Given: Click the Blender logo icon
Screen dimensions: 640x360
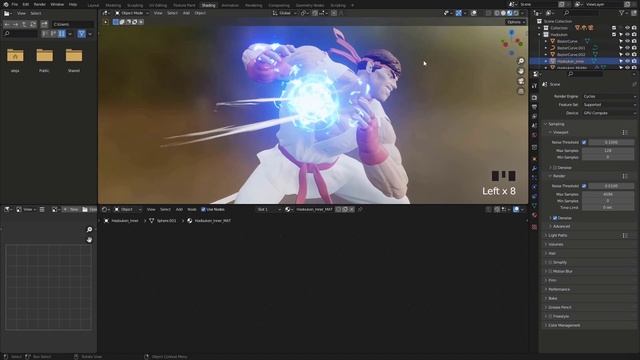Looking at the screenshot, I should [x=6, y=4].
